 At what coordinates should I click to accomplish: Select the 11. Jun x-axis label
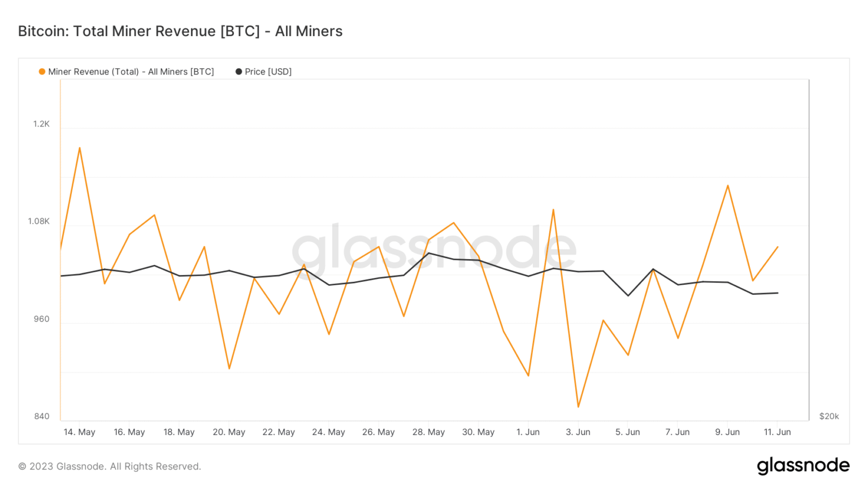pos(777,432)
